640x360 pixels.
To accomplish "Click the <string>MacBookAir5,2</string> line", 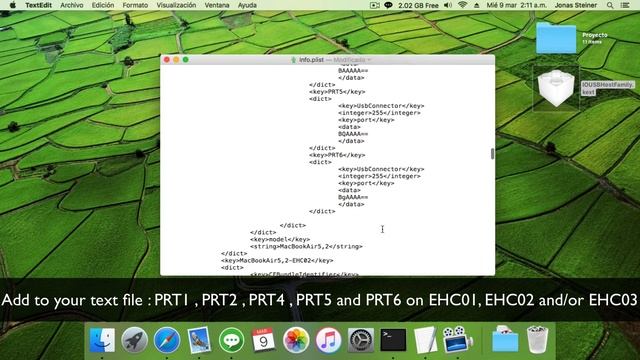I will pyautogui.click(x=306, y=247).
